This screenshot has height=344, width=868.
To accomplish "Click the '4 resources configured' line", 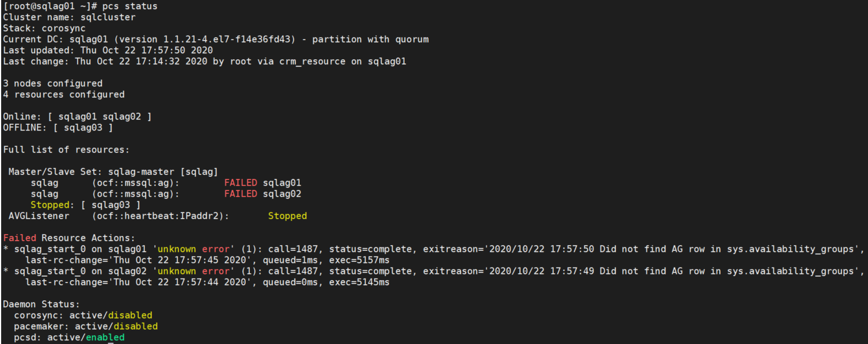I will coord(64,94).
